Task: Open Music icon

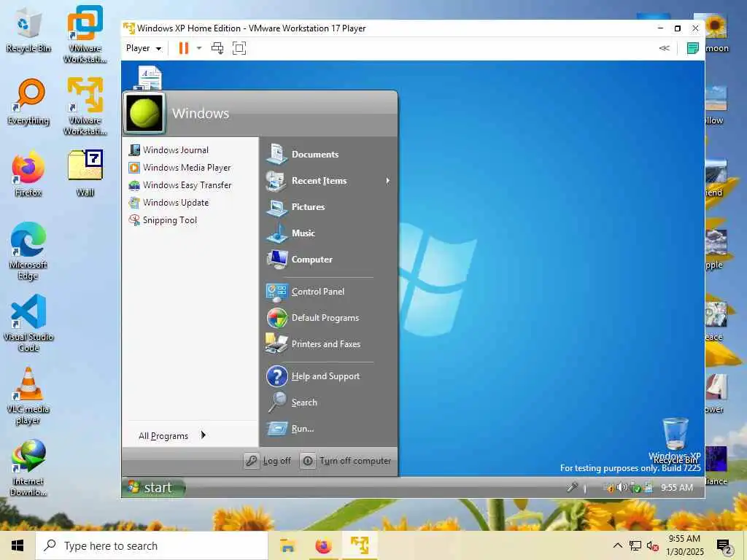Action: [276, 233]
